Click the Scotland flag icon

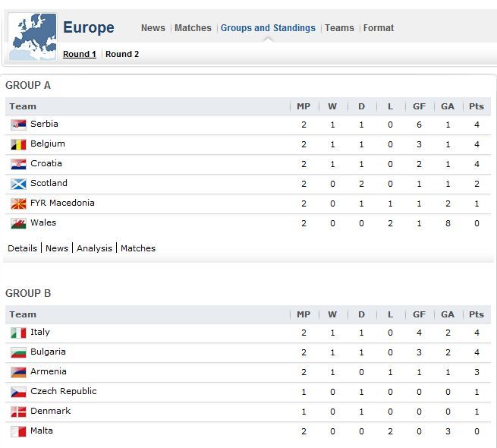coord(18,184)
